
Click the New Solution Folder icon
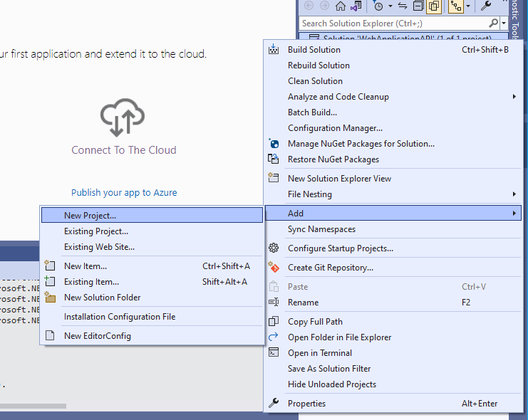(50, 297)
